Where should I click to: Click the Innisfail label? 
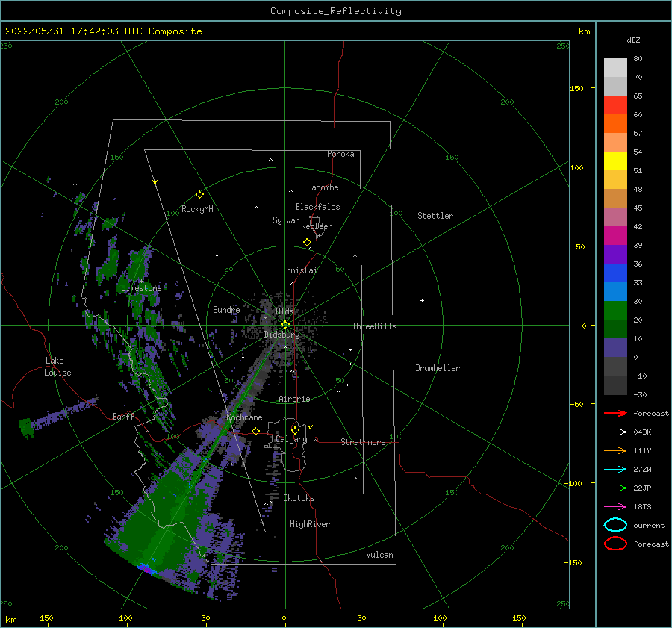302,270
